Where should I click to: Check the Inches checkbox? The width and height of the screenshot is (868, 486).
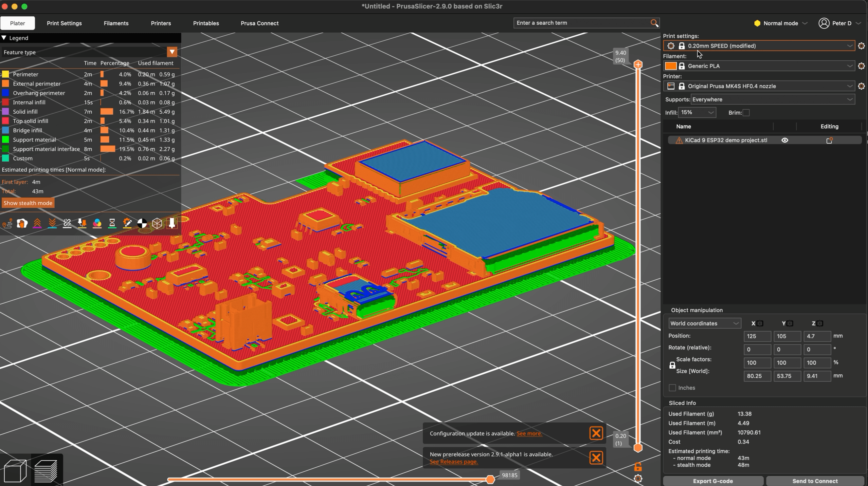[672, 388]
